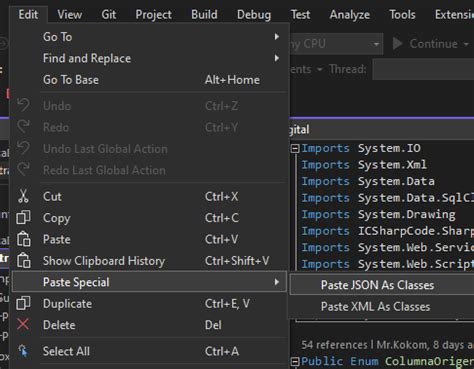Click the Imports System.IO code line
474x369 pixels.
coord(361,148)
